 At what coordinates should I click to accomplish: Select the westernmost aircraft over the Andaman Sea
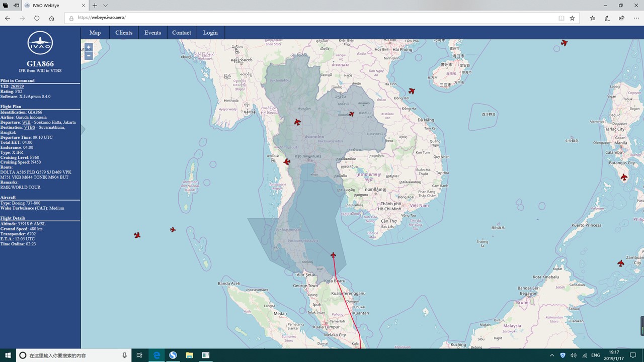137,235
